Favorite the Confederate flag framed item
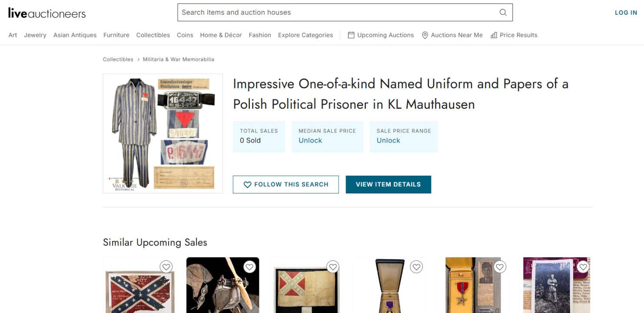The height and width of the screenshot is (313, 644). coord(166,266)
